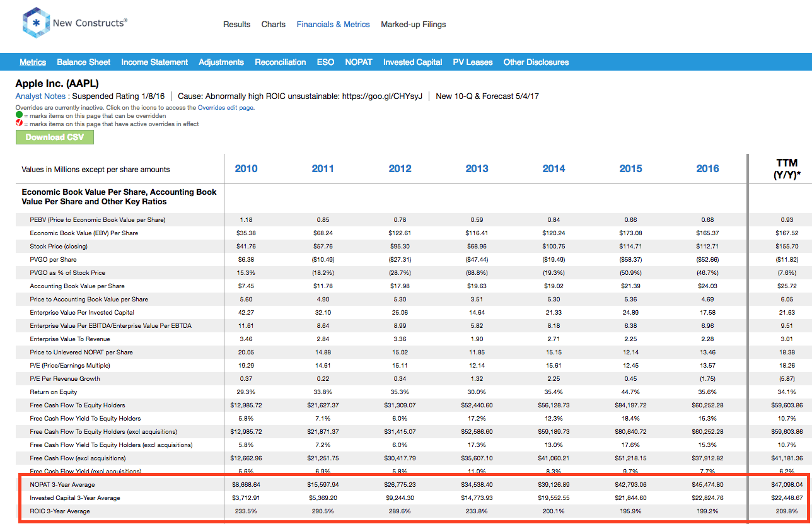This screenshot has height=524, width=812.
Task: Open the Results page
Action: [x=236, y=24]
